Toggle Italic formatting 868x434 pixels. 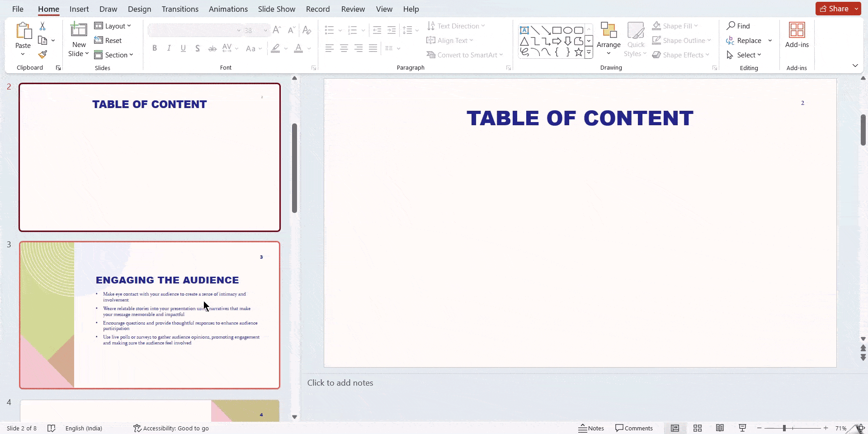(168, 48)
